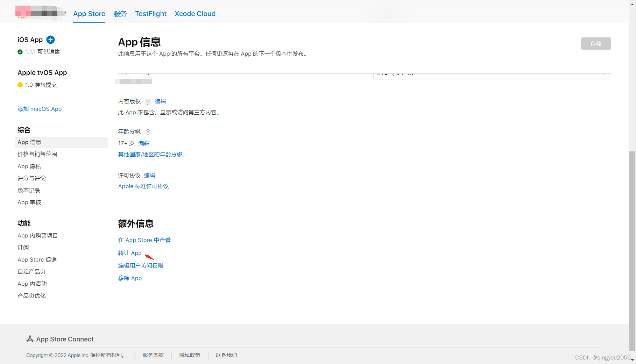
Task: Open 联系我们 footer link
Action: tap(226, 355)
